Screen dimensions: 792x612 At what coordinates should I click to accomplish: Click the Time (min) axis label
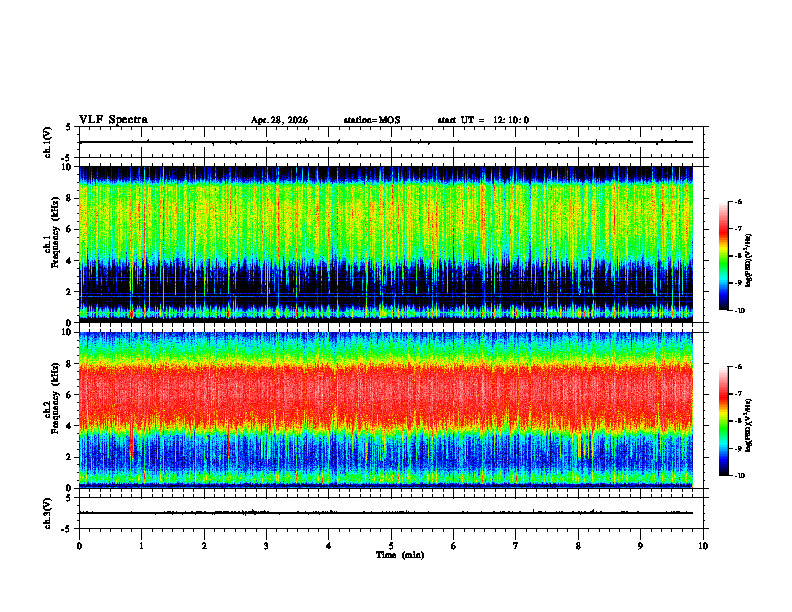click(x=400, y=555)
